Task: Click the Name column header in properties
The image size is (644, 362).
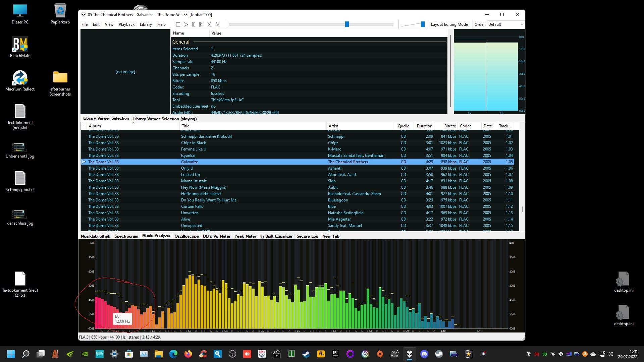Action: [190, 33]
